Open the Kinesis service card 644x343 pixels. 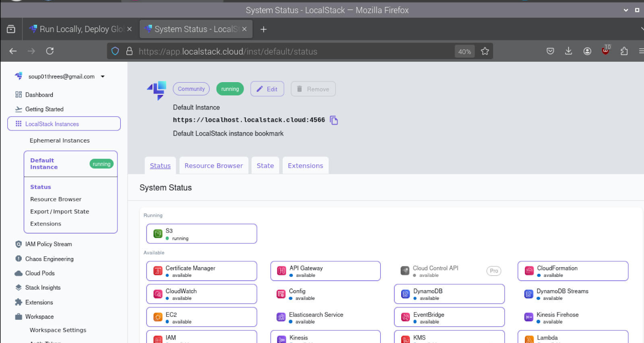325,337
